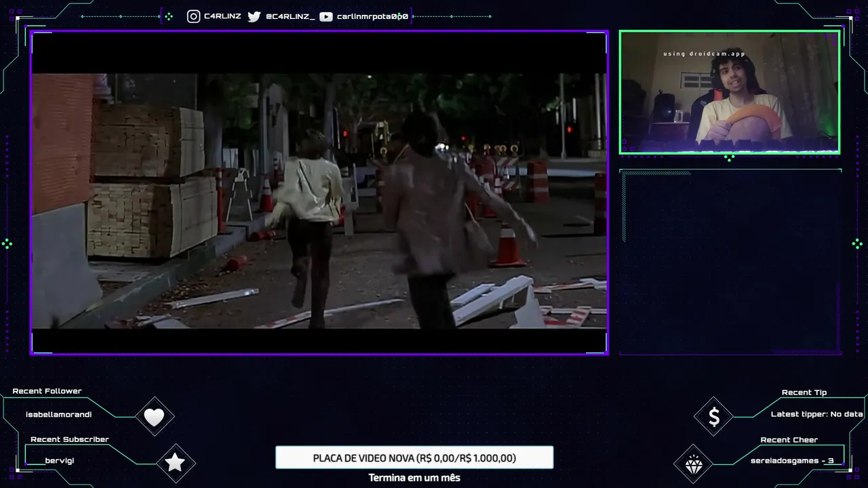This screenshot has width=868, height=488.
Task: Click the Recent Follower label
Action: 47,391
